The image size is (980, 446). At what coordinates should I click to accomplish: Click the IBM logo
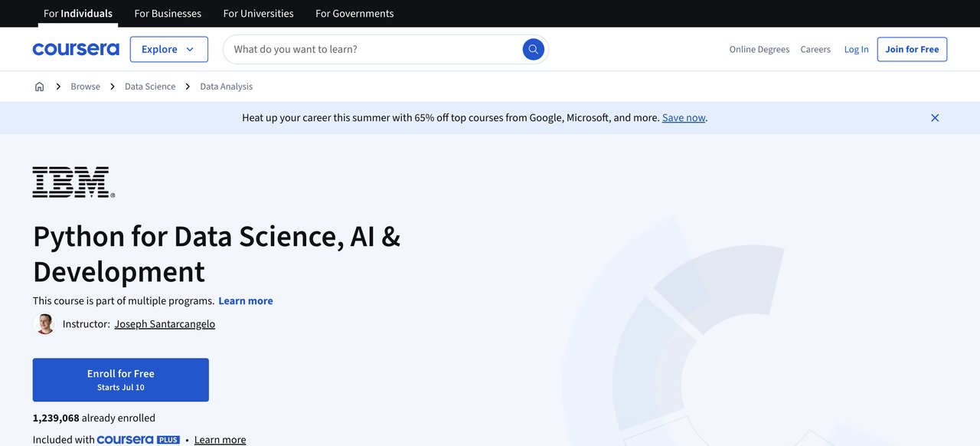coord(73,182)
